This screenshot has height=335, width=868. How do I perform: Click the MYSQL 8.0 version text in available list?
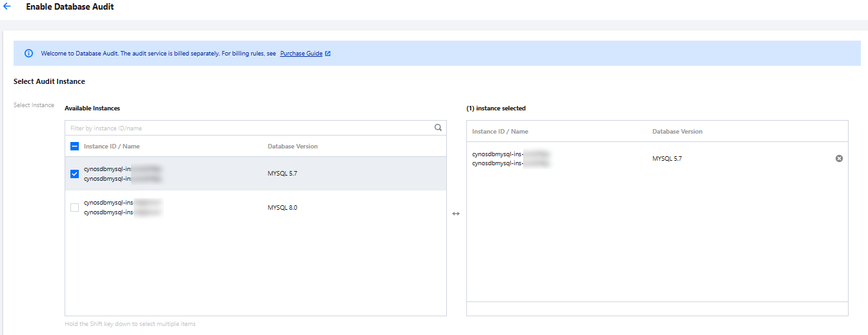click(x=282, y=208)
